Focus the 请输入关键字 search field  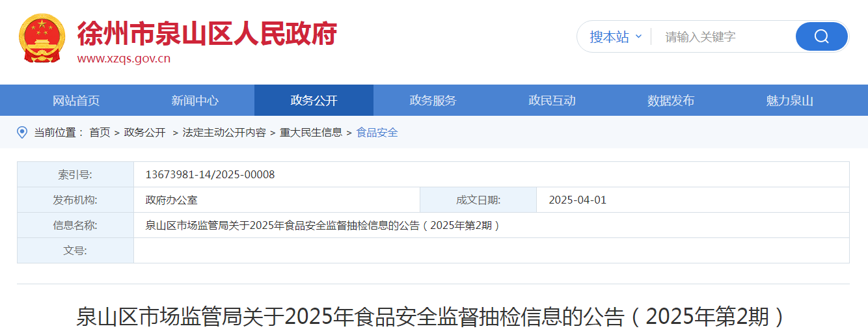[x=722, y=37]
